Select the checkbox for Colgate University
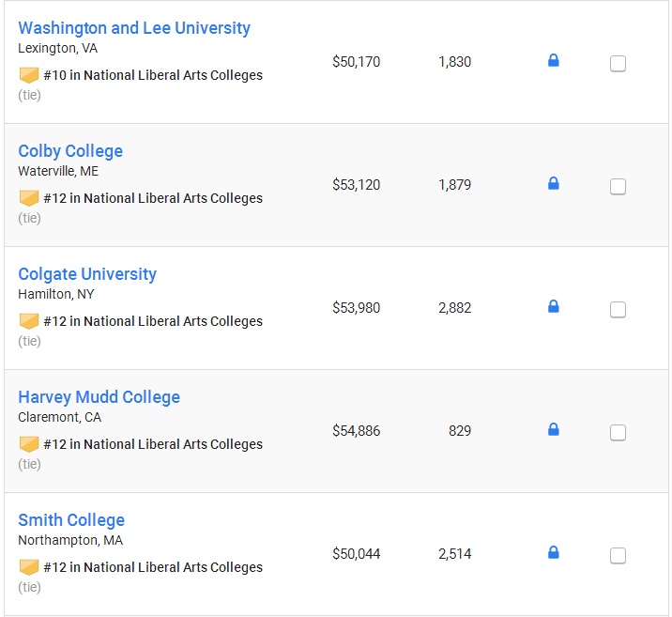The image size is (672, 617). point(618,310)
